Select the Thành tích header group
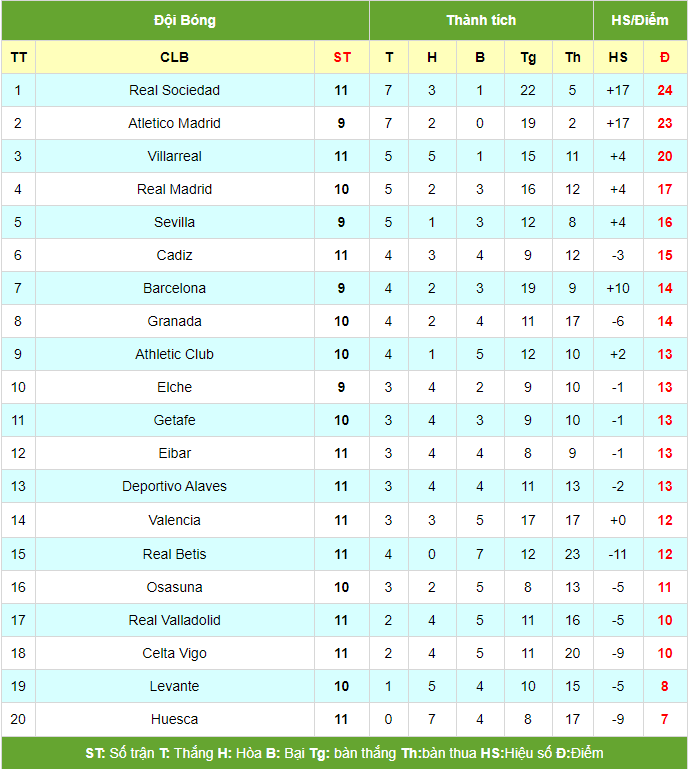 pyautogui.click(x=481, y=20)
